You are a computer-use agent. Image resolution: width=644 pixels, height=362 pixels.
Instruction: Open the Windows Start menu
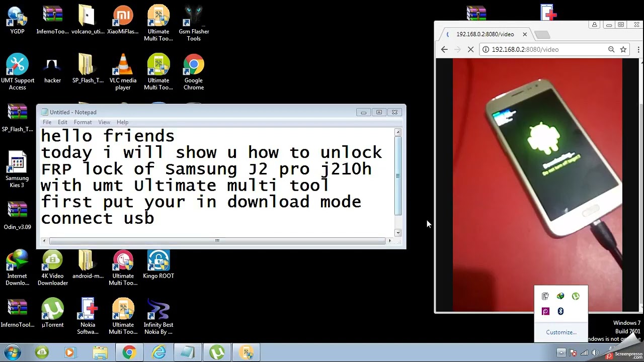(12, 352)
